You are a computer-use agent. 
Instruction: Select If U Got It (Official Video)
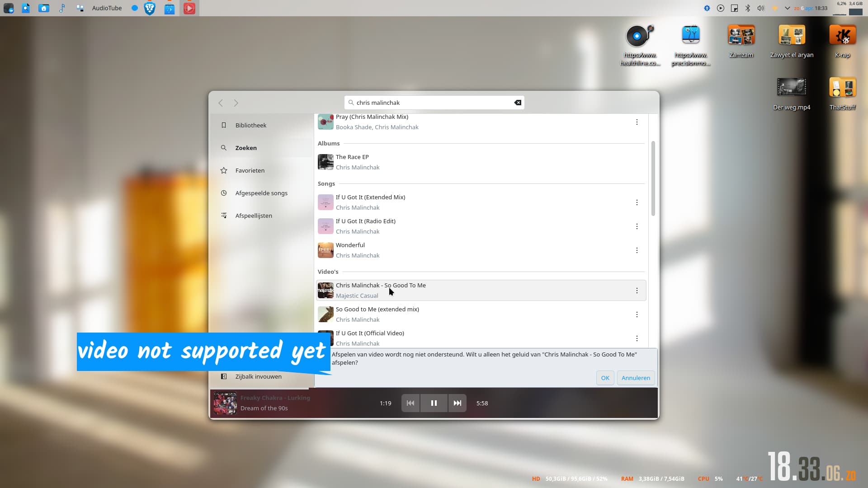[481, 338]
